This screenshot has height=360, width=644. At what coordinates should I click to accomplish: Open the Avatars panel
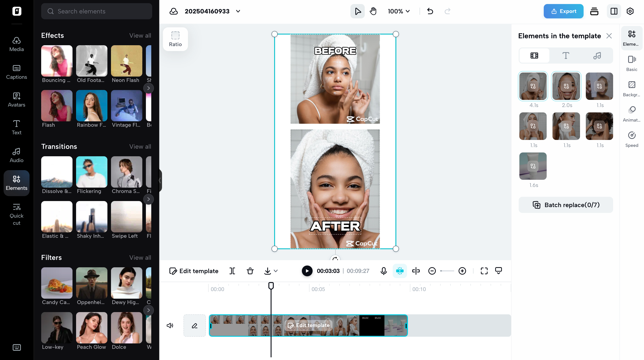coord(16,100)
